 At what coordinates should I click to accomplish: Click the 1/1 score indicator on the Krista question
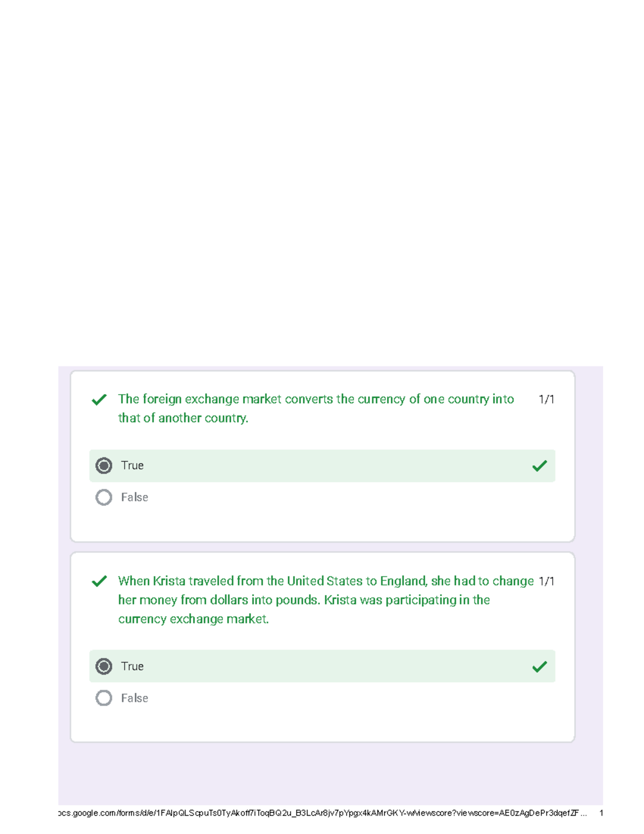(547, 582)
